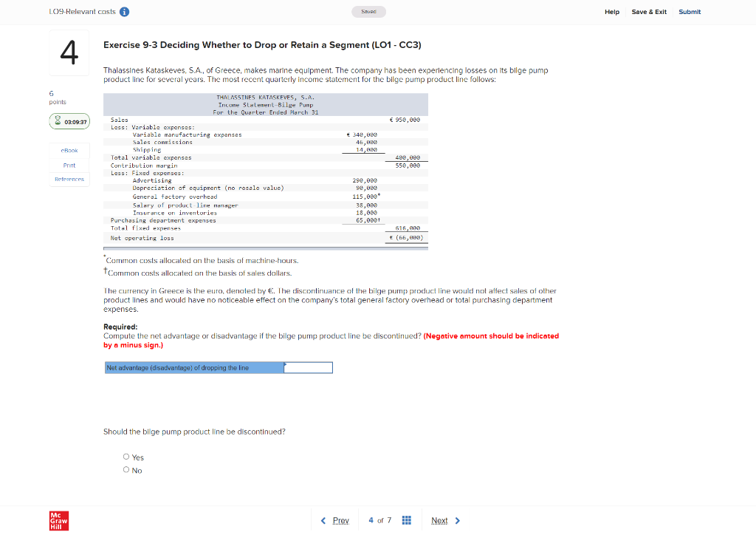Click the 'Required:' heading
This screenshot has height=535, width=756.
pos(120,327)
